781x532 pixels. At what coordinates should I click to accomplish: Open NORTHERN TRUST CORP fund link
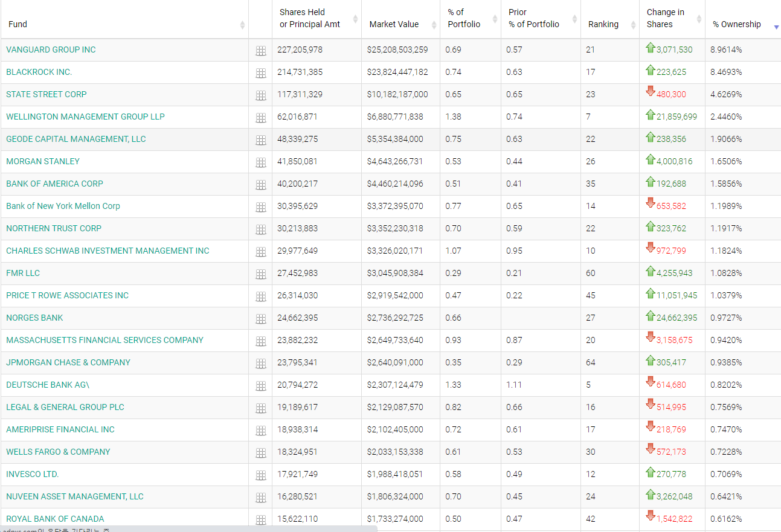tap(54, 228)
